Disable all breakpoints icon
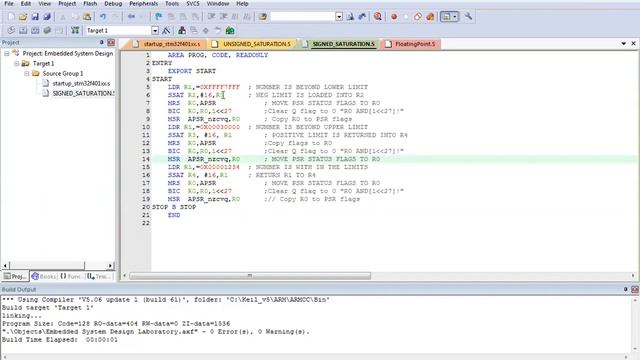The image size is (640, 360). 418,17
